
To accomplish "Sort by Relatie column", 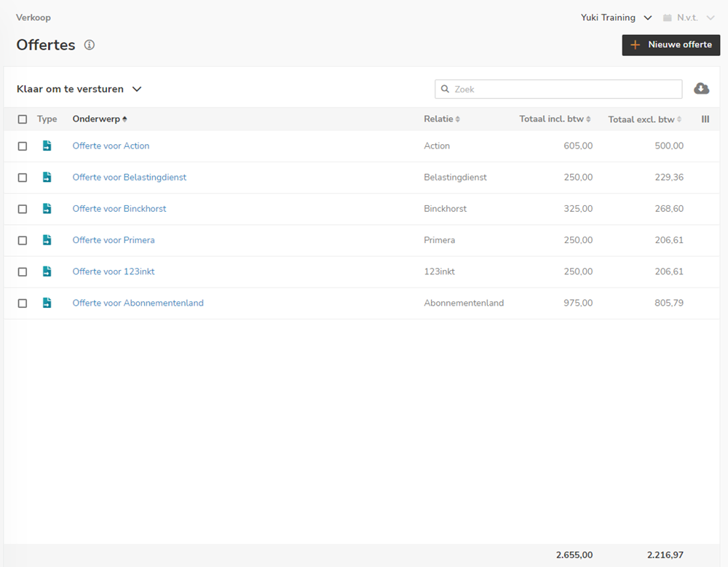I will click(442, 119).
